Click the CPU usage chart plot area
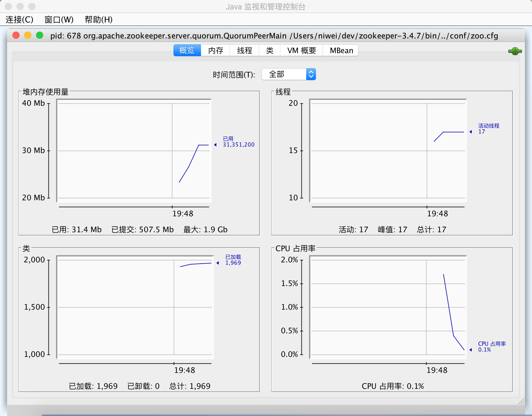The image size is (532, 416). click(x=388, y=307)
